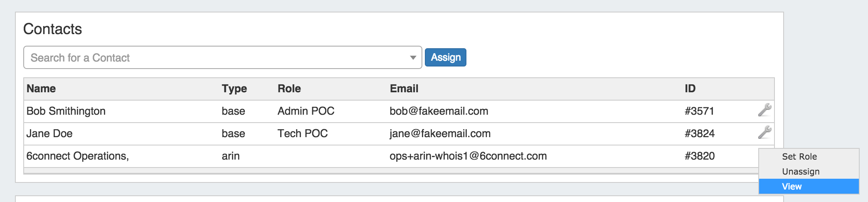Select the Bob Smithington contact name
Screen dimensions: 868x202
click(x=66, y=111)
